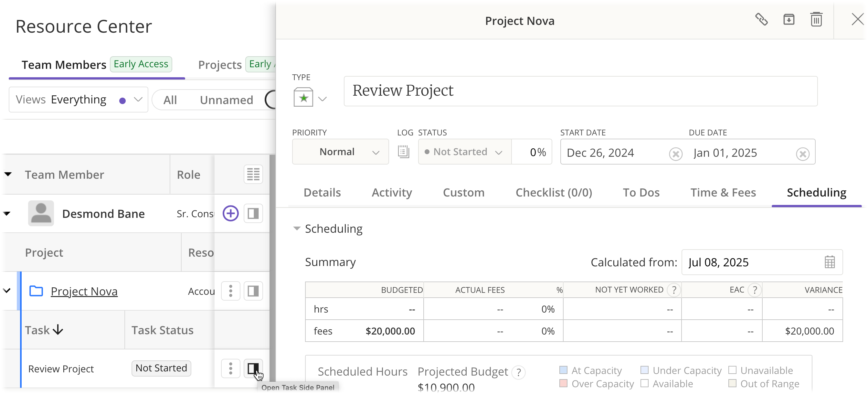Toggle the Unavailable legend checkbox
Screen dimensions: 868x394
click(x=732, y=370)
